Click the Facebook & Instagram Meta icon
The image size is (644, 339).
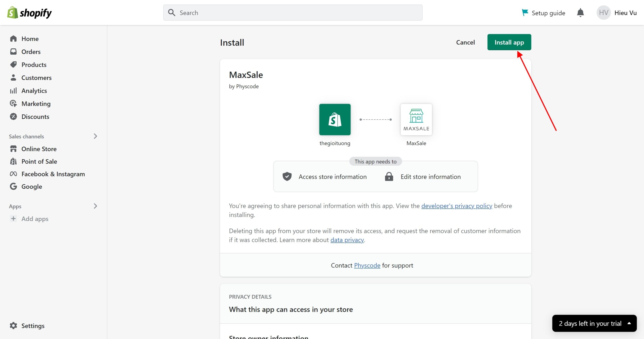coord(13,174)
